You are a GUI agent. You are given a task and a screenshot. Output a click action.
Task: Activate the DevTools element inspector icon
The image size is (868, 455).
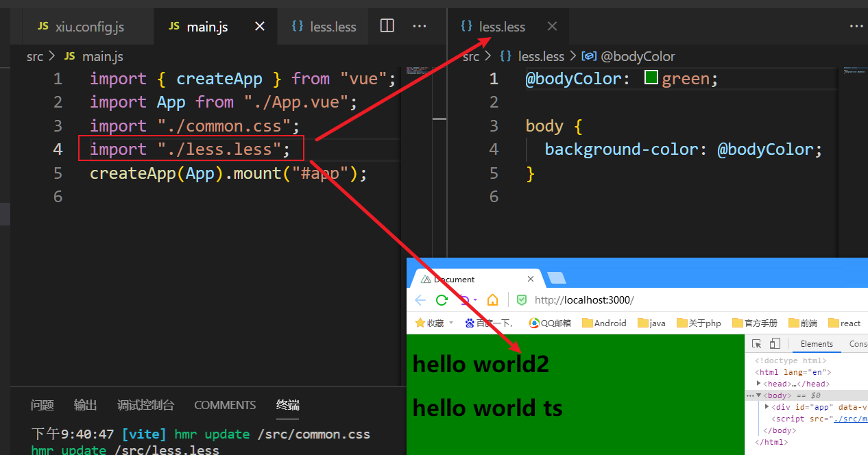click(x=757, y=344)
